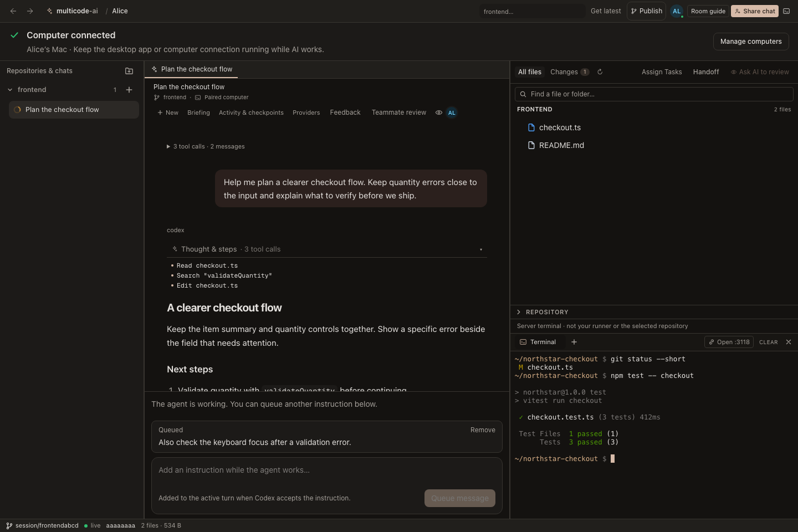Open Manage computers
The image size is (798, 532).
(751, 42)
